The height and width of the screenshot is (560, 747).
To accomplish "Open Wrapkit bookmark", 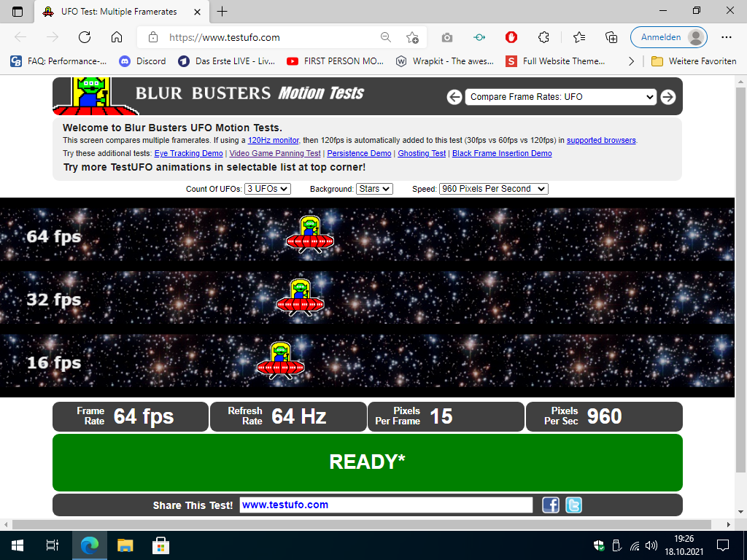I will (445, 61).
